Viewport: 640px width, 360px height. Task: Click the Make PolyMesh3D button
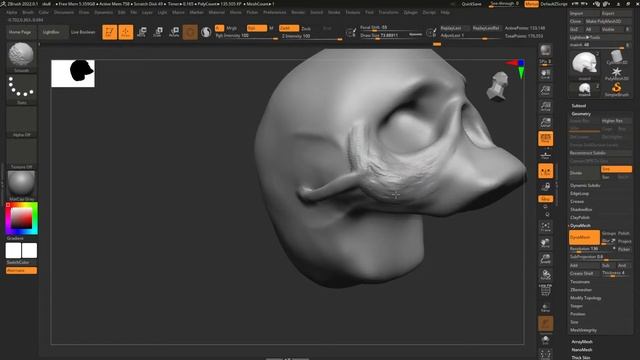coord(608,21)
